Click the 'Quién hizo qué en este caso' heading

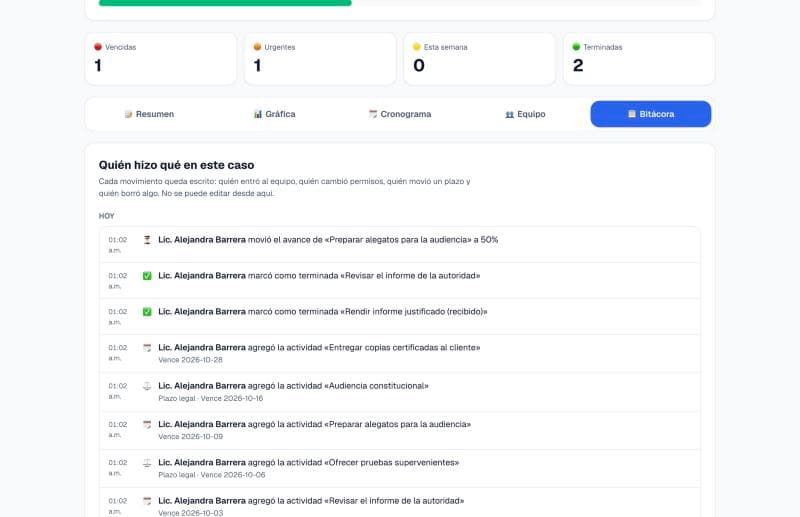(x=177, y=165)
